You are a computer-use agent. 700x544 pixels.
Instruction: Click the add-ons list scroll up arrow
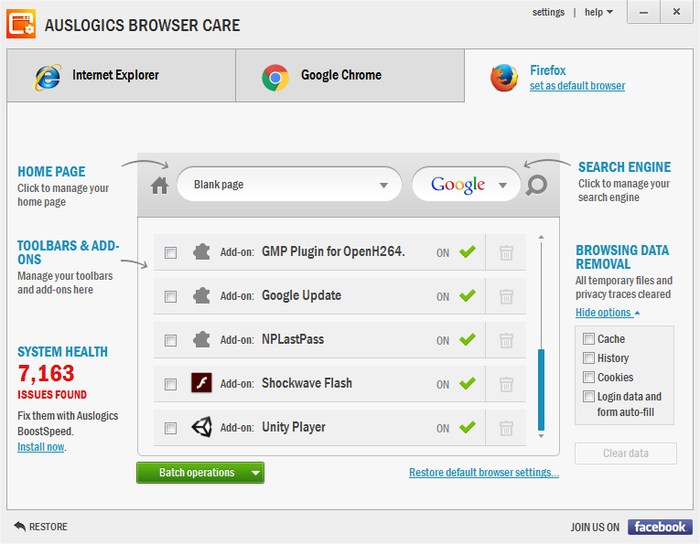coord(541,237)
